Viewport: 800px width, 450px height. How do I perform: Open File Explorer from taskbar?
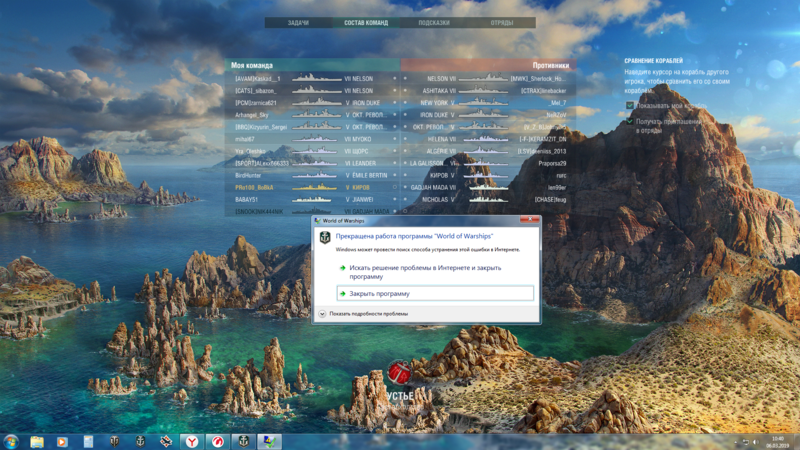click(37, 442)
